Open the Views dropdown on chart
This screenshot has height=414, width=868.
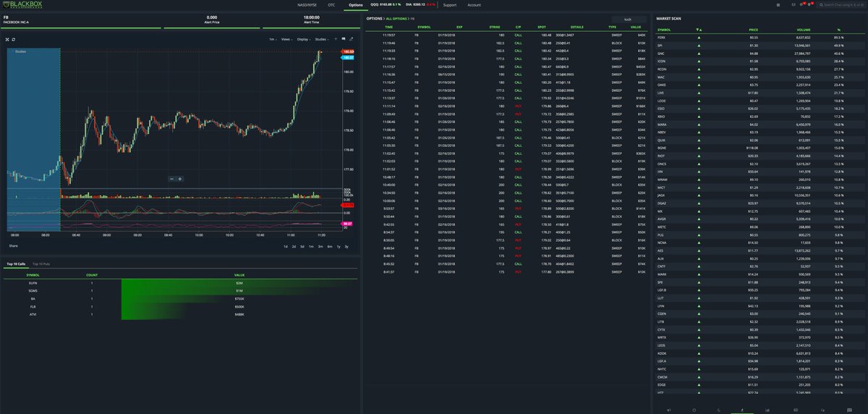click(x=286, y=39)
